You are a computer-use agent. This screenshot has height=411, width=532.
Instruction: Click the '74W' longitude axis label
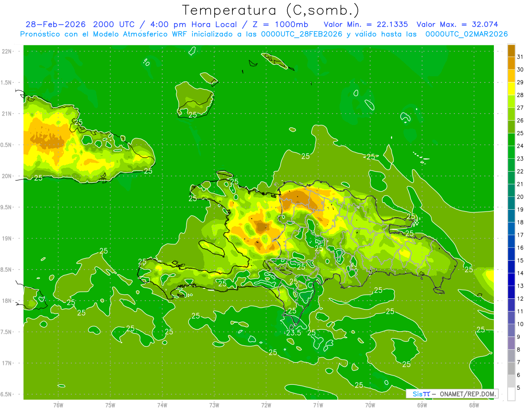pos(162,405)
